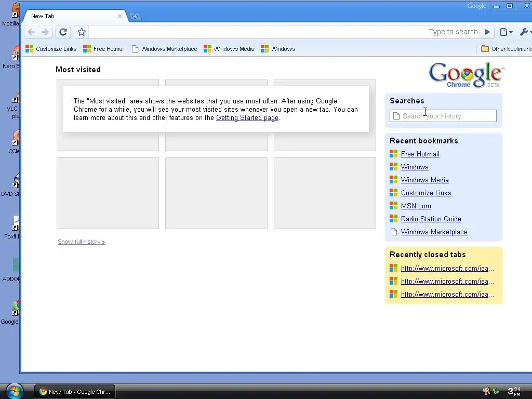Open Windows Marketplace in Recent bookmarks
The image size is (532, 399).
pyautogui.click(x=434, y=232)
